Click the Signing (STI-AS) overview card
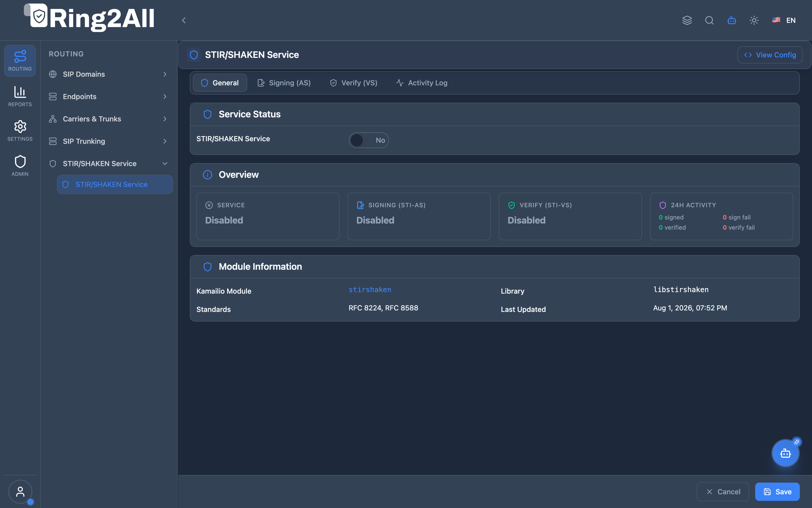The width and height of the screenshot is (812, 508). [419, 216]
